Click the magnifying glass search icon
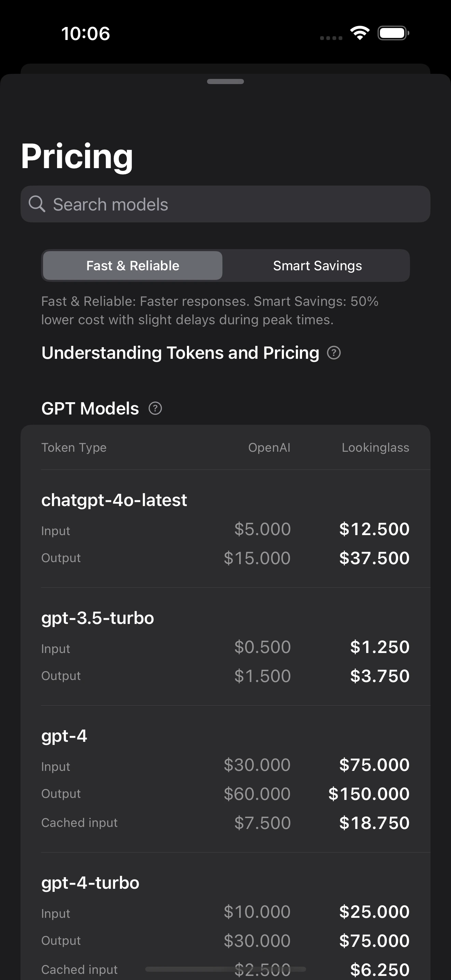The image size is (451, 980). (37, 204)
